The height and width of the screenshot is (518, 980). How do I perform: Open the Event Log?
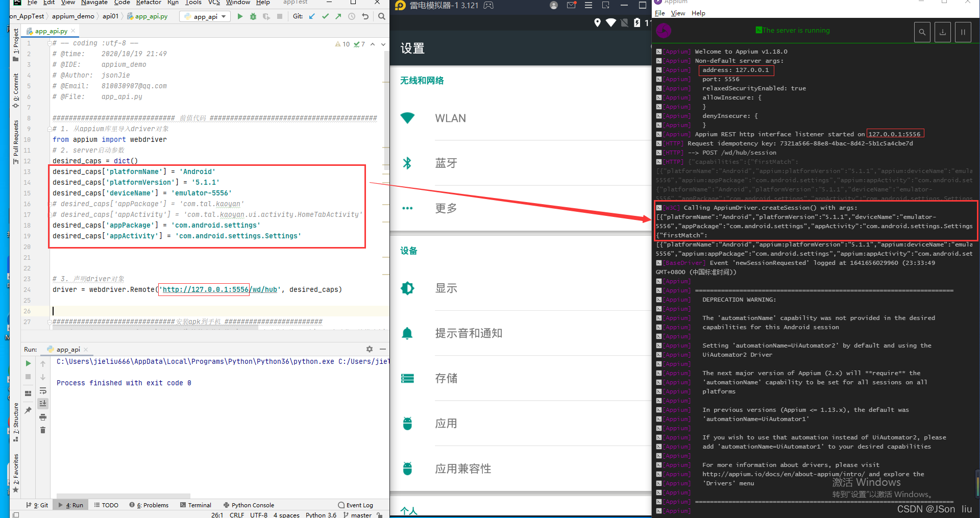tap(355, 505)
